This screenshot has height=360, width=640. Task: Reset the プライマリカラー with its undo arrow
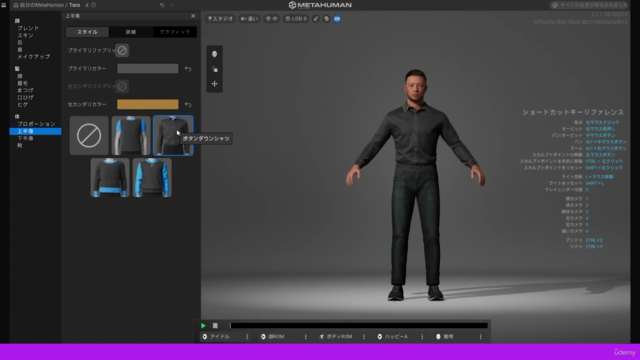point(188,69)
